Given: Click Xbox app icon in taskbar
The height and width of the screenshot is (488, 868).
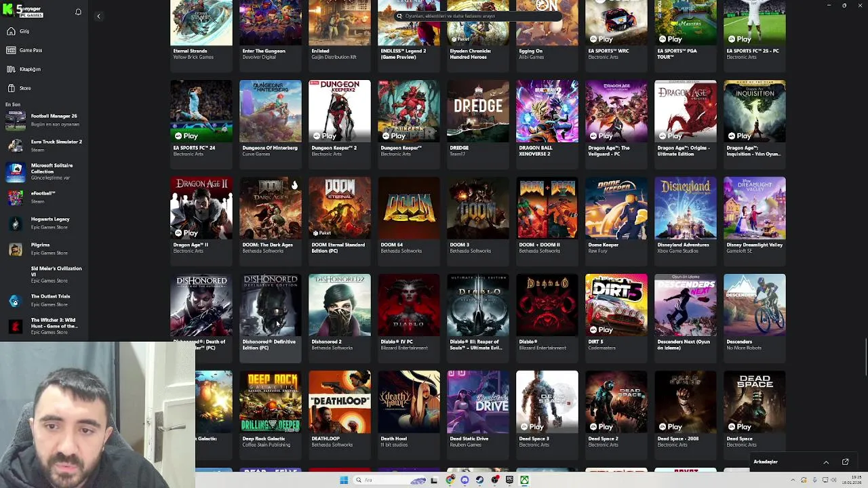Looking at the screenshot, I should [x=524, y=480].
